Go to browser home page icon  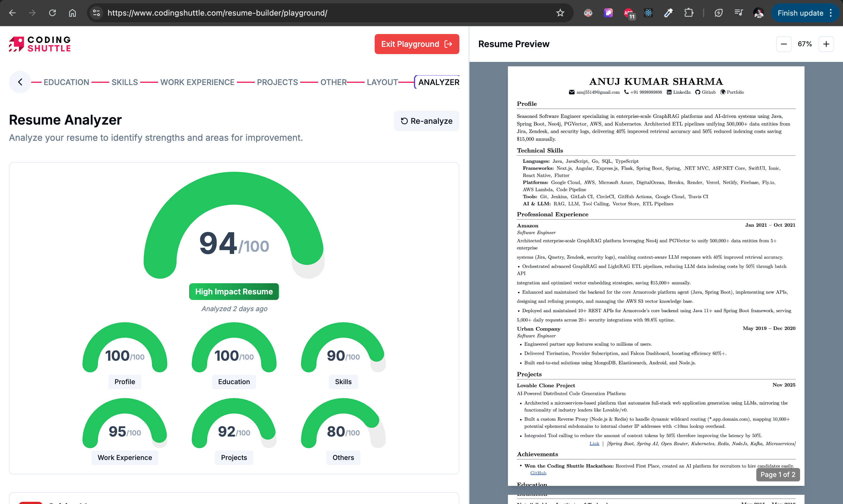click(x=72, y=13)
